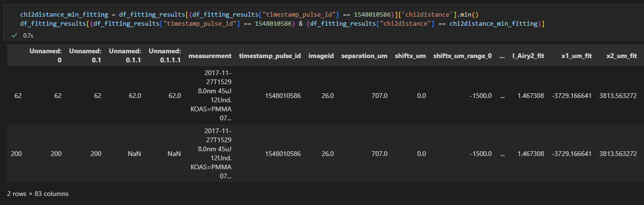Click the 'Unnamed: 0.1' column header
Screen dimensions: 644x205
coord(85,56)
